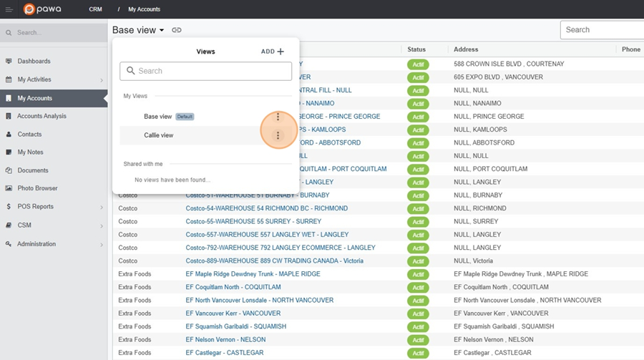
Task: Sort by the Address column header
Action: (466, 49)
